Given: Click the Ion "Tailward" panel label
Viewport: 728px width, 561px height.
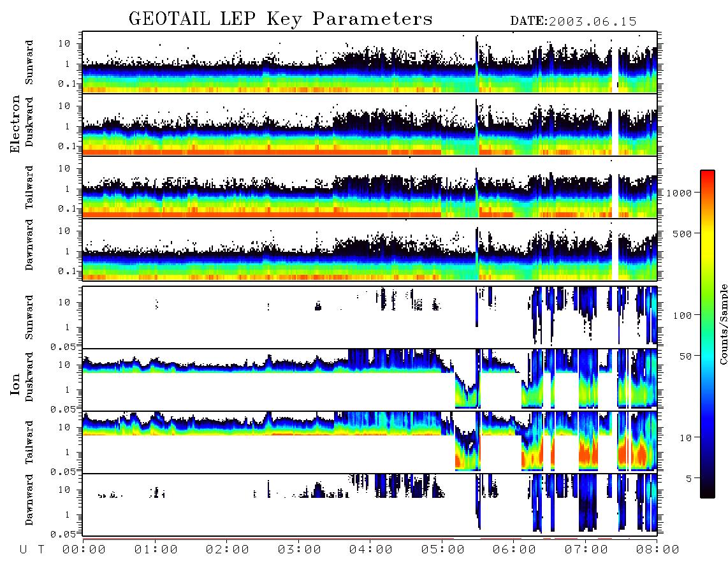Looking at the screenshot, I should pos(29,442).
